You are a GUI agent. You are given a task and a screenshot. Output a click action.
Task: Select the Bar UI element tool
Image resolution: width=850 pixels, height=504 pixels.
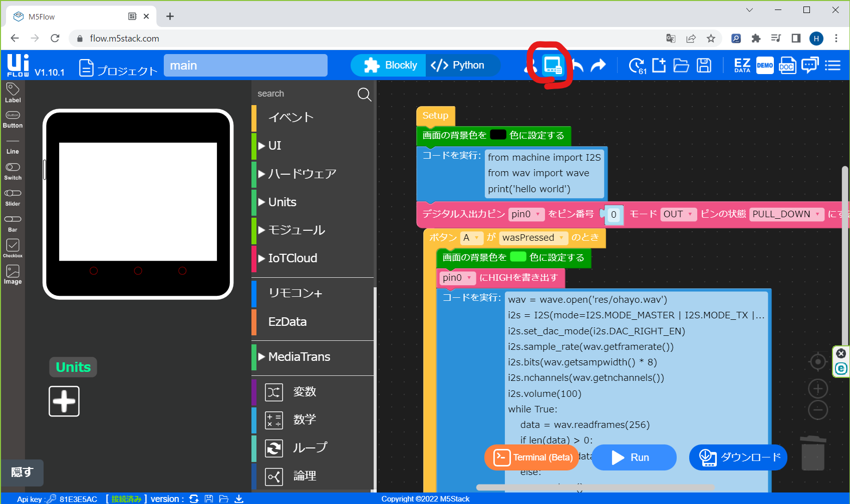pyautogui.click(x=13, y=224)
